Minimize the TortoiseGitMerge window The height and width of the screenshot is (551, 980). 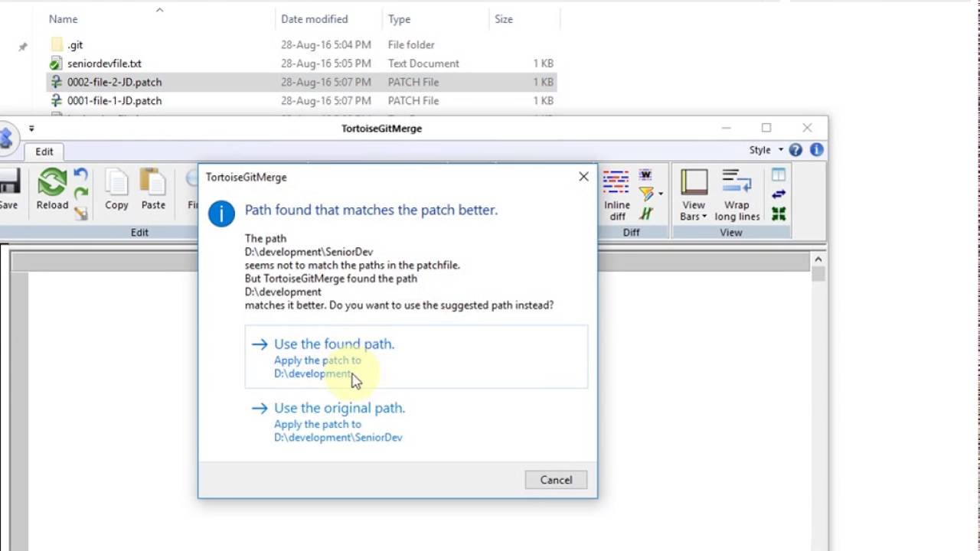click(x=727, y=128)
